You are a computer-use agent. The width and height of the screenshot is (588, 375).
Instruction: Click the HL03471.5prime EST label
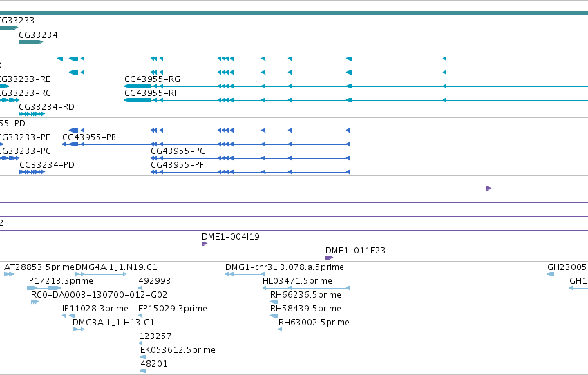(297, 281)
